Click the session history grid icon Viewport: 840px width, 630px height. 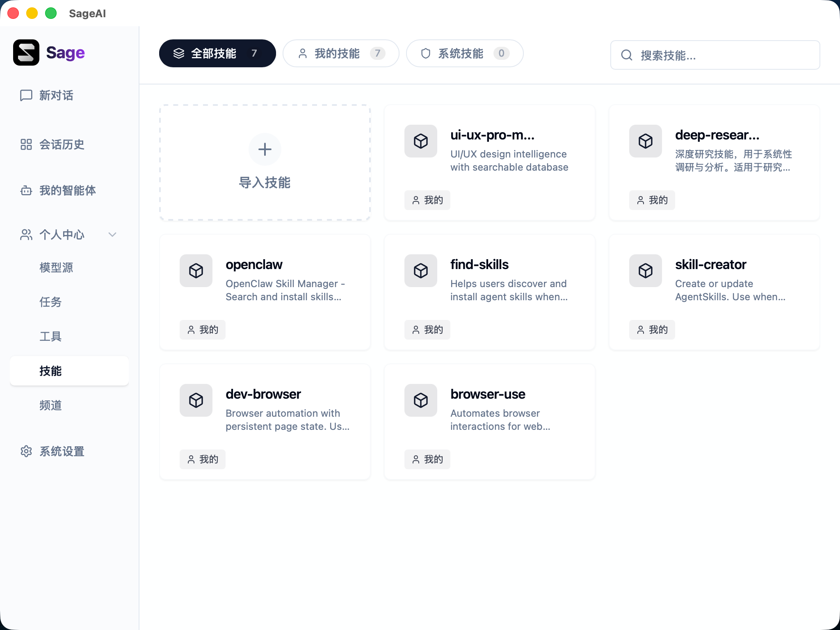click(26, 144)
